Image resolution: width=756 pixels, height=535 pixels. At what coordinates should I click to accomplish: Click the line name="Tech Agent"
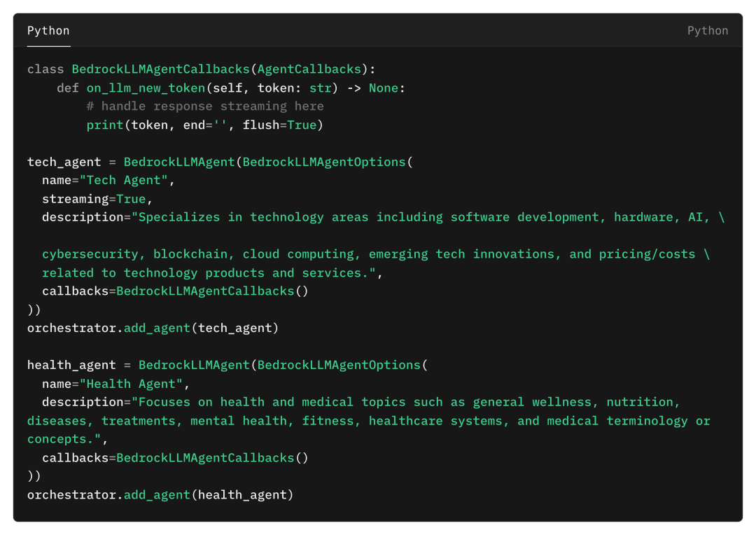(x=108, y=181)
